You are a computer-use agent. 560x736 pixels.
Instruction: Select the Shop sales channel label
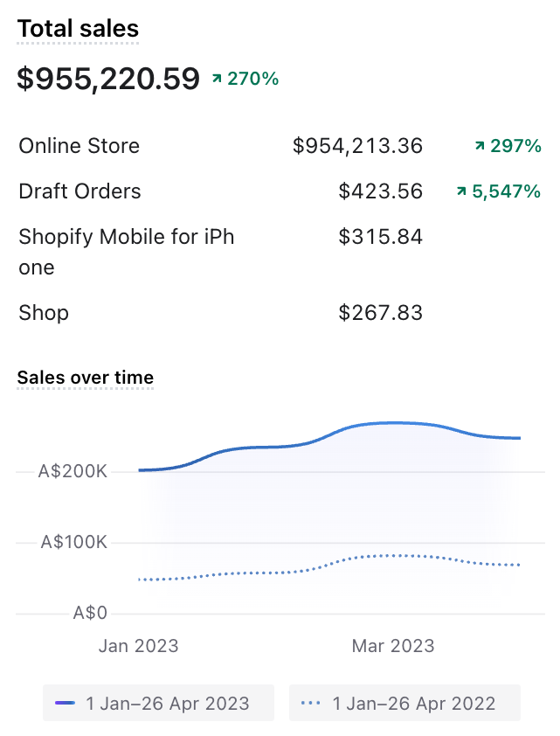(x=44, y=313)
